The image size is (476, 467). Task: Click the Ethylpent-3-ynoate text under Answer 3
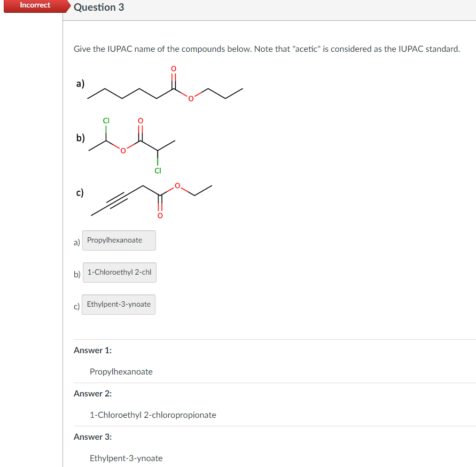126,458
